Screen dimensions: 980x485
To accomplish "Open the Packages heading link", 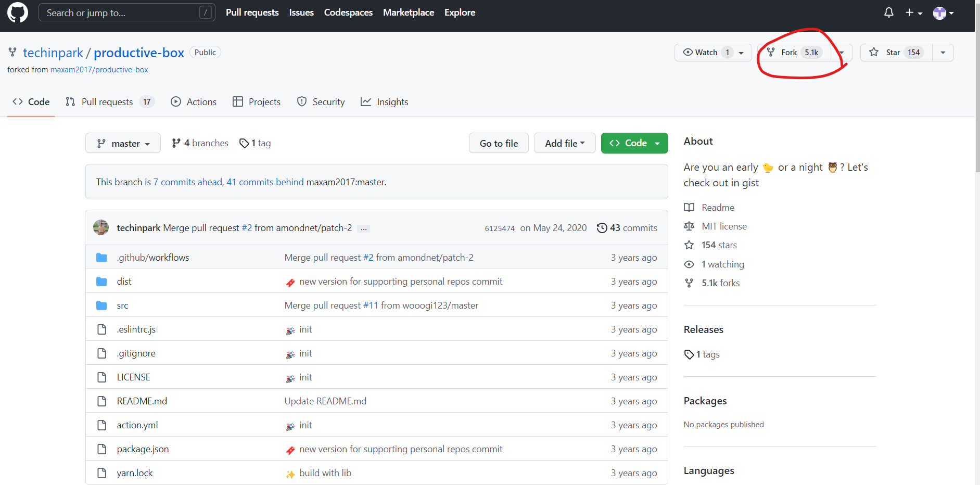I will (x=705, y=401).
